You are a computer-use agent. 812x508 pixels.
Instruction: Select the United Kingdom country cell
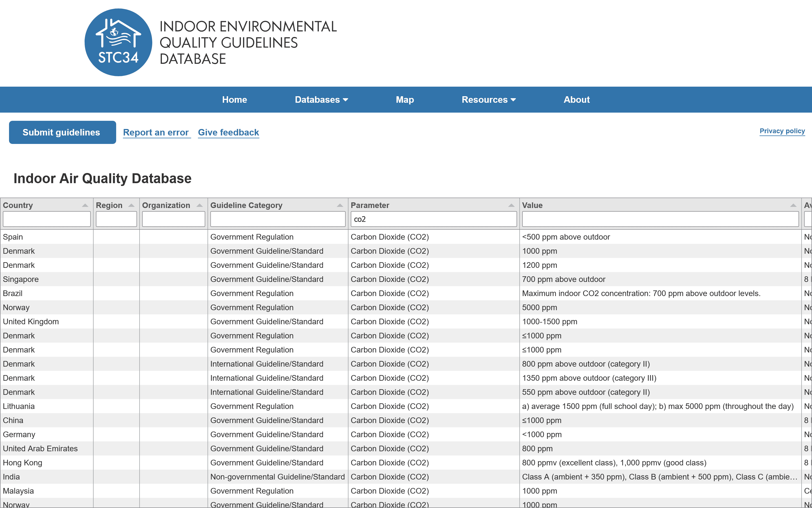(x=47, y=321)
